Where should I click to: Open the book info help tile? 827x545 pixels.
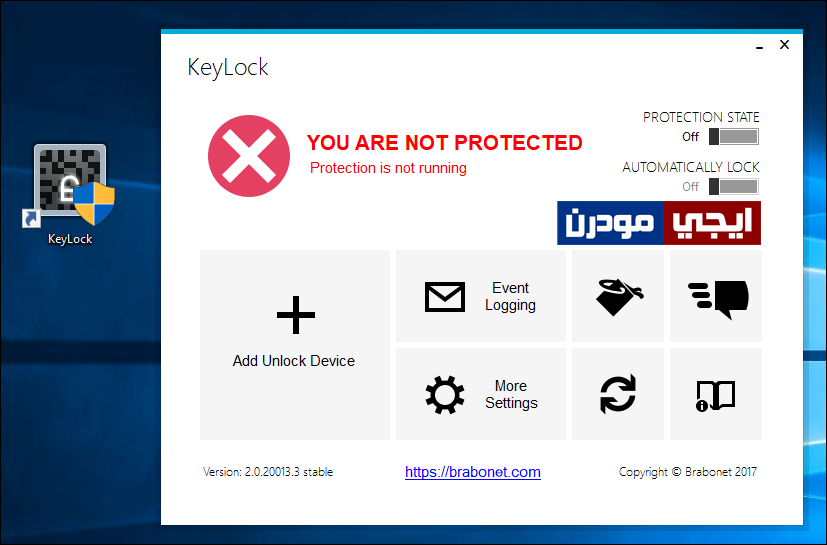716,394
